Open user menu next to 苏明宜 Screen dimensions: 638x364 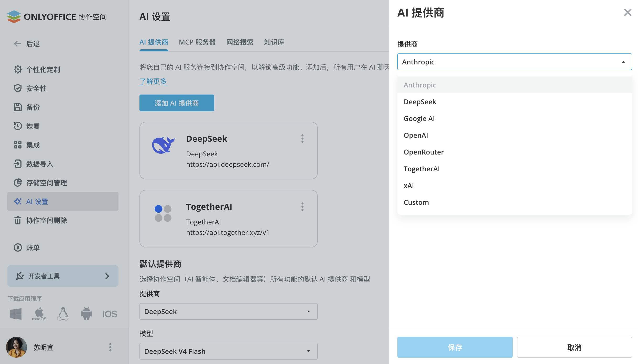click(x=110, y=347)
